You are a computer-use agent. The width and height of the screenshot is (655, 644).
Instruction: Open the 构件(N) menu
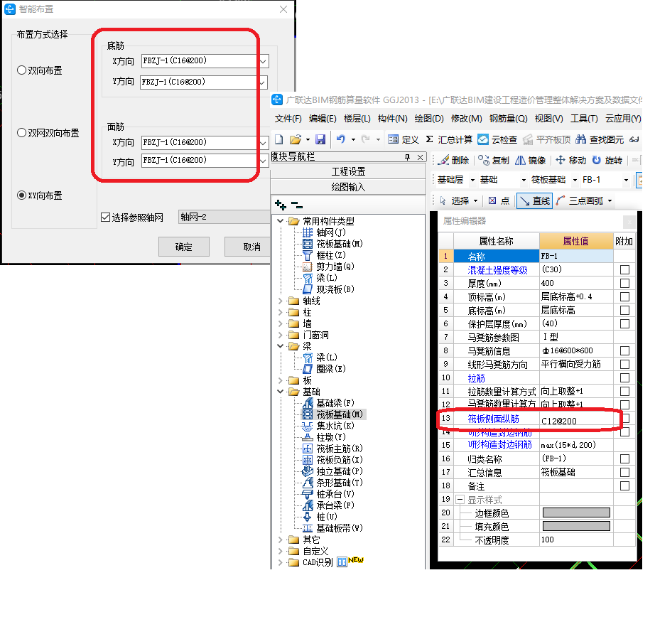pos(392,119)
